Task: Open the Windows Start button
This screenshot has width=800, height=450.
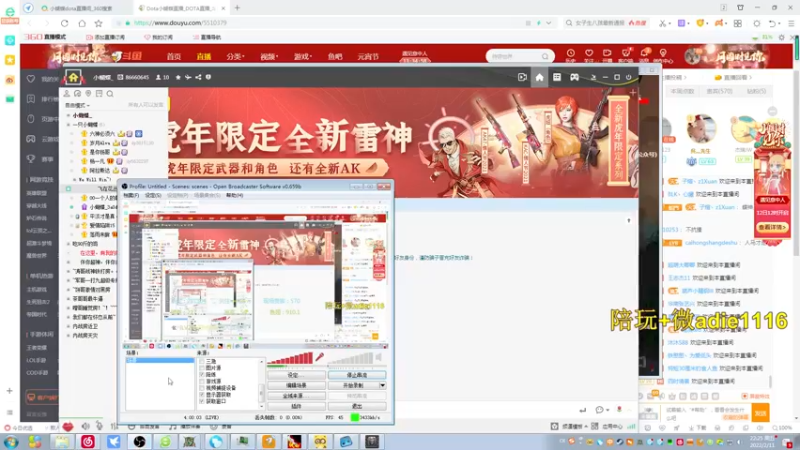Action: pos(11,441)
